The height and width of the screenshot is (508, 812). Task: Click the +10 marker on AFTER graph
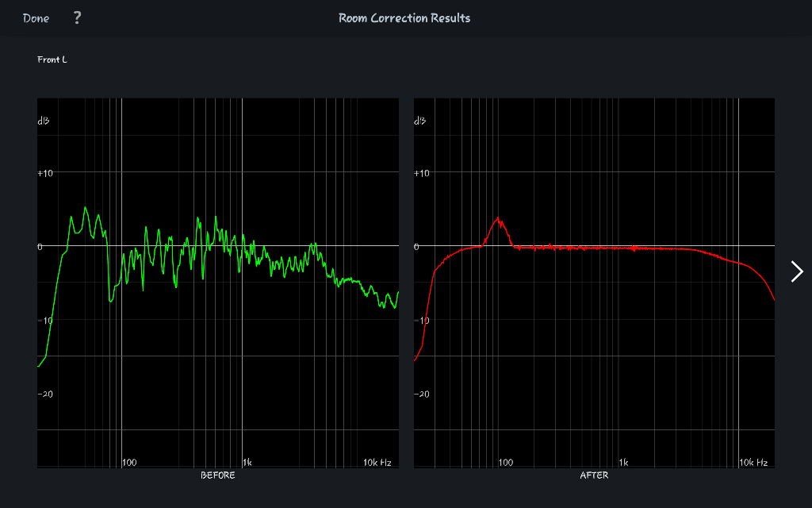click(422, 173)
